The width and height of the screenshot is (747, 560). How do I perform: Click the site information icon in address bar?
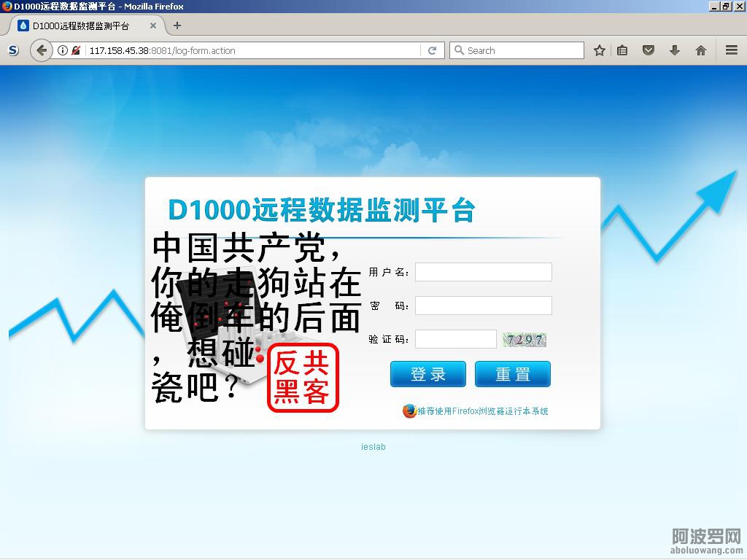point(63,50)
